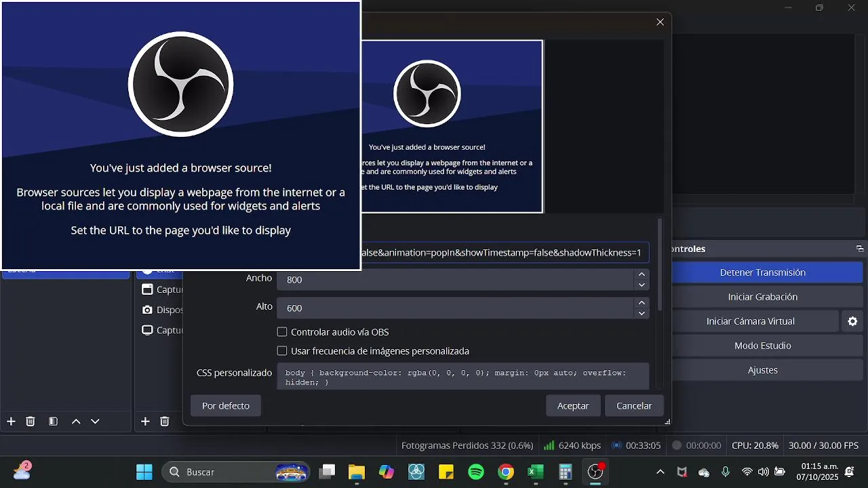Screen dimensions: 868x488
Task: Switch to Google Chrome in taskbar
Action: 506,472
